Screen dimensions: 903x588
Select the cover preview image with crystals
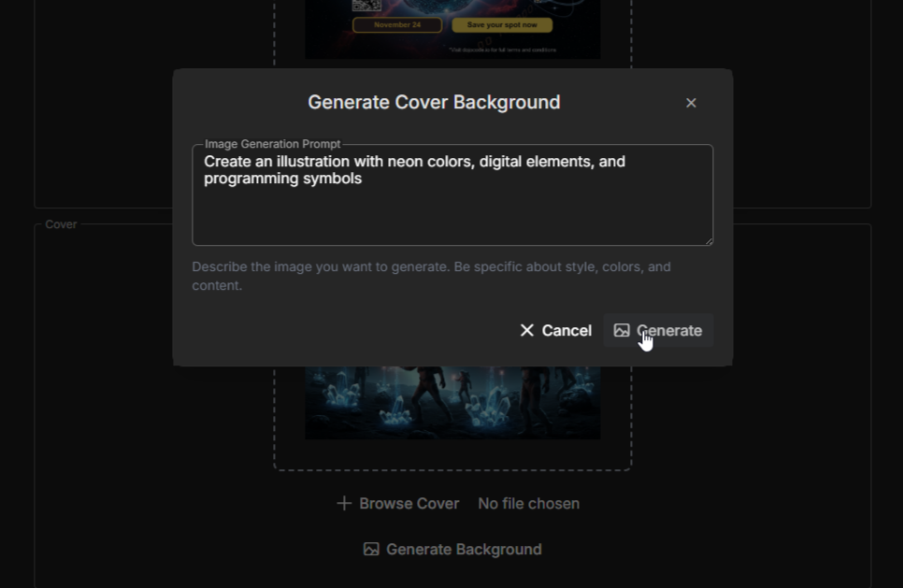point(452,402)
